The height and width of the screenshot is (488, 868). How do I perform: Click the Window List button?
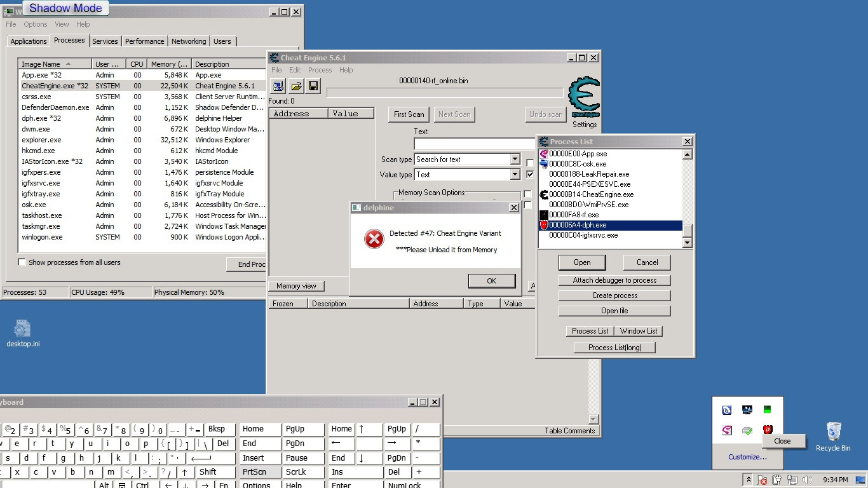pos(639,331)
